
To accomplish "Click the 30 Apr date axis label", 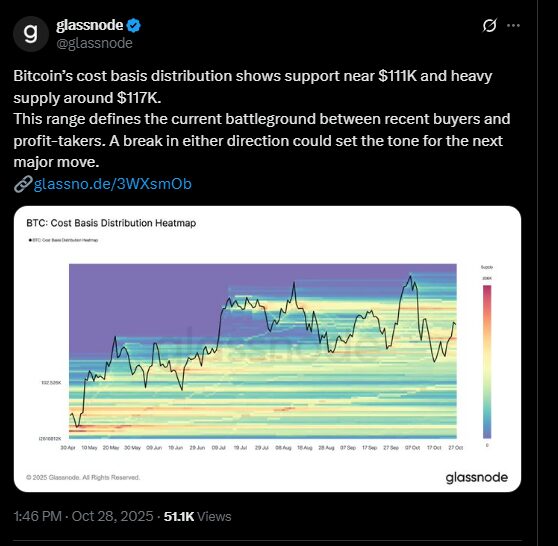I will click(68, 448).
